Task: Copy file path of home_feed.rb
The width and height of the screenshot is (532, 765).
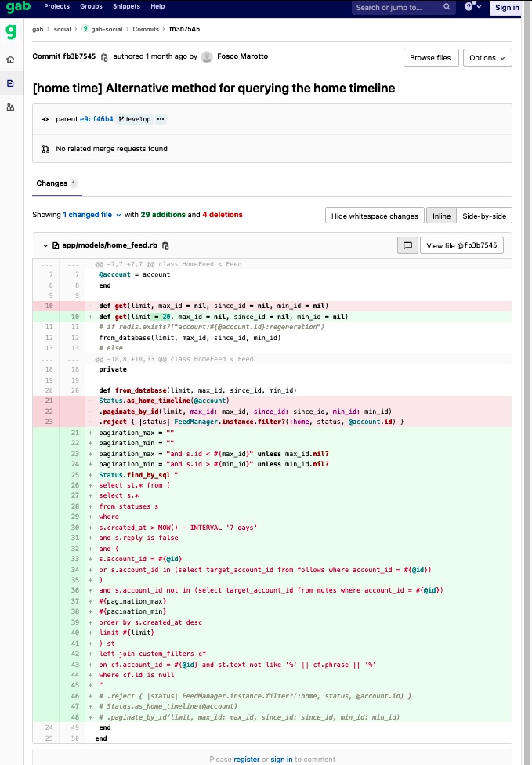Action: click(165, 245)
